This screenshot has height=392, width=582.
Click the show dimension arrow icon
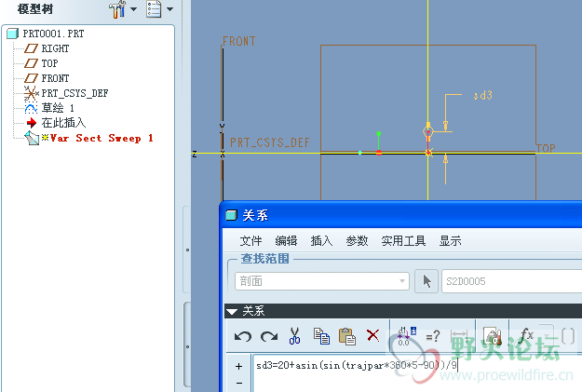(x=459, y=336)
